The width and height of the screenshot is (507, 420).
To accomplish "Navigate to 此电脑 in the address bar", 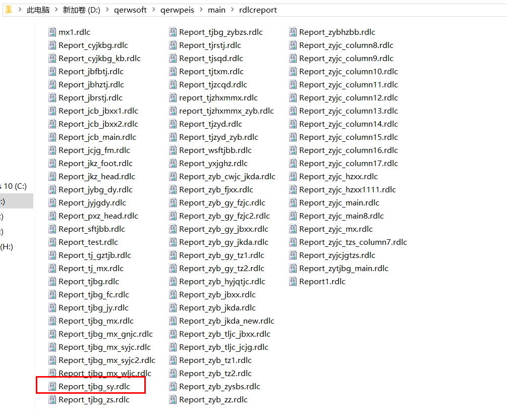I will (x=38, y=10).
